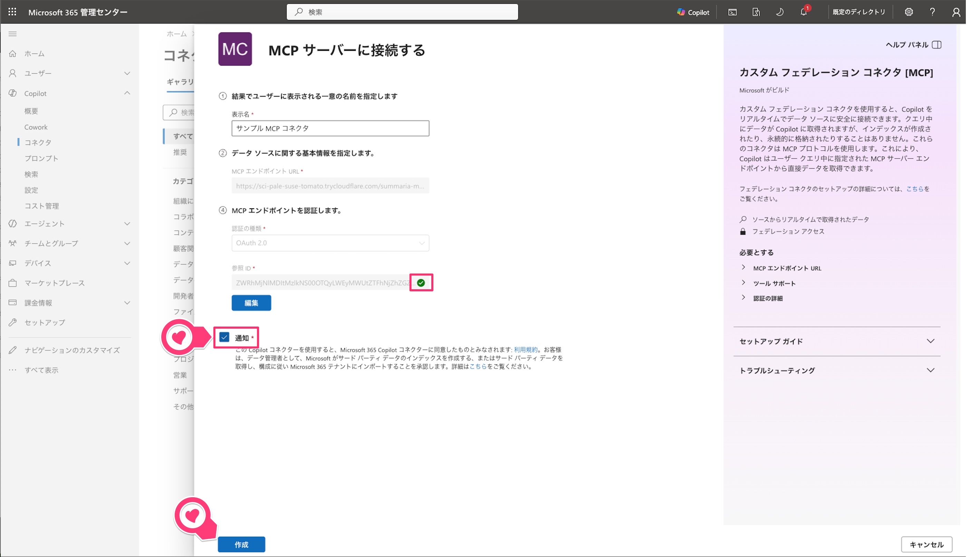Image resolution: width=980 pixels, height=557 pixels.
Task: Click the Devices sidebar icon
Action: pos(13,263)
